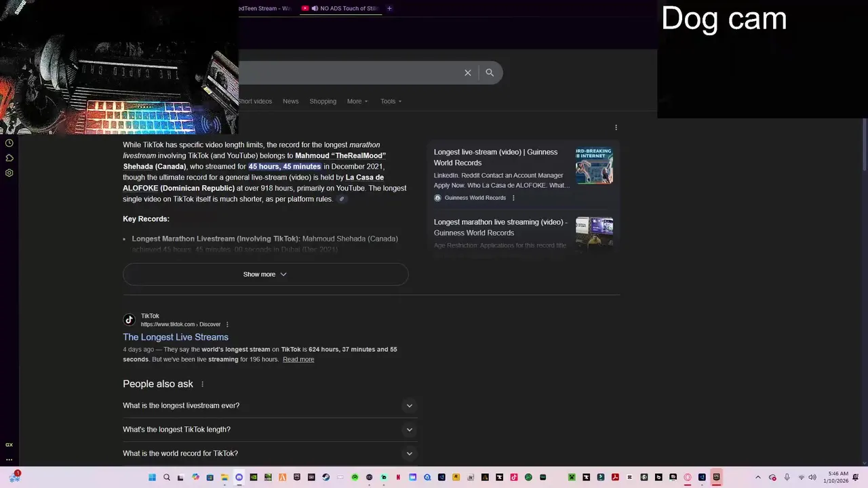The image size is (868, 488).
Task: Open a new browser tab with plus icon
Action: click(389, 8)
